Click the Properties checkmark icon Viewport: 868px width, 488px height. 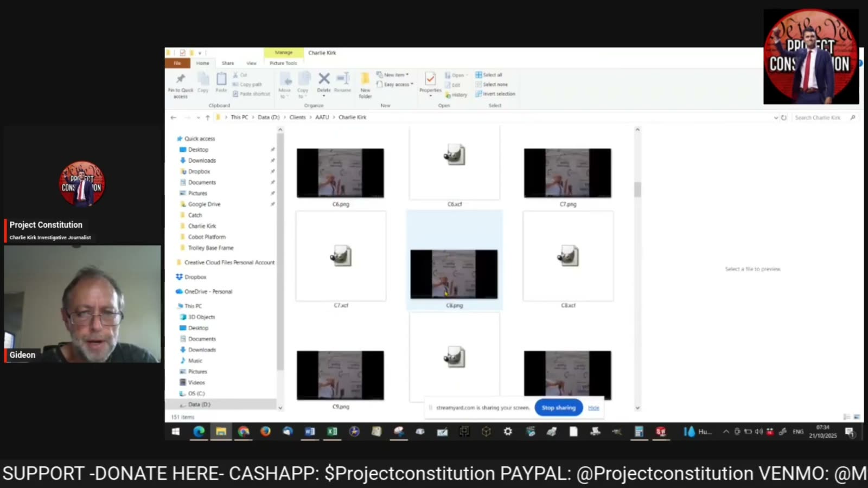click(x=430, y=79)
